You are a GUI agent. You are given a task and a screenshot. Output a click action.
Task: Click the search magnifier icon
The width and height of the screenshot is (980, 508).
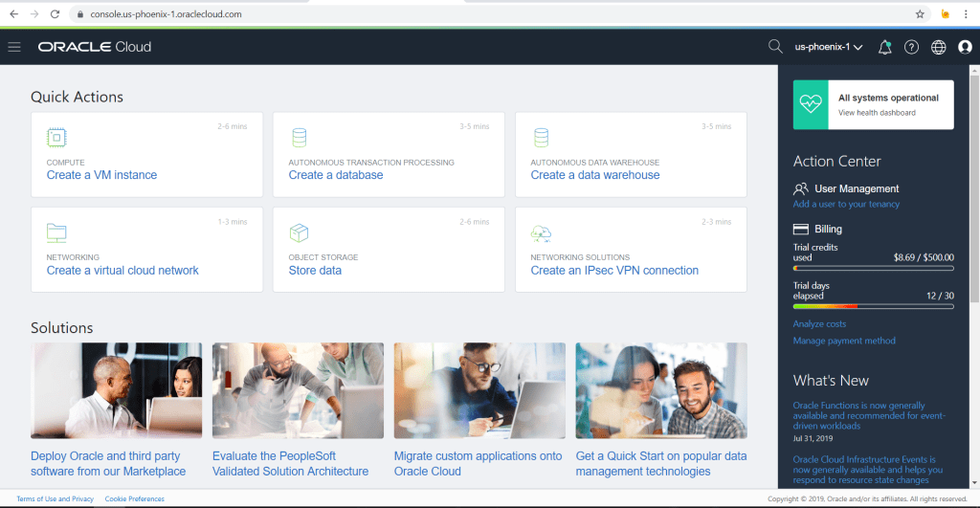tap(775, 47)
